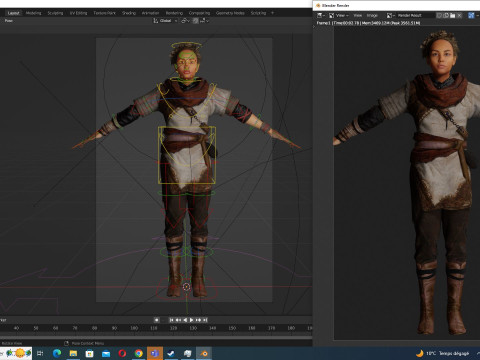Open the image browse dropdown in Render window

pos(391,15)
